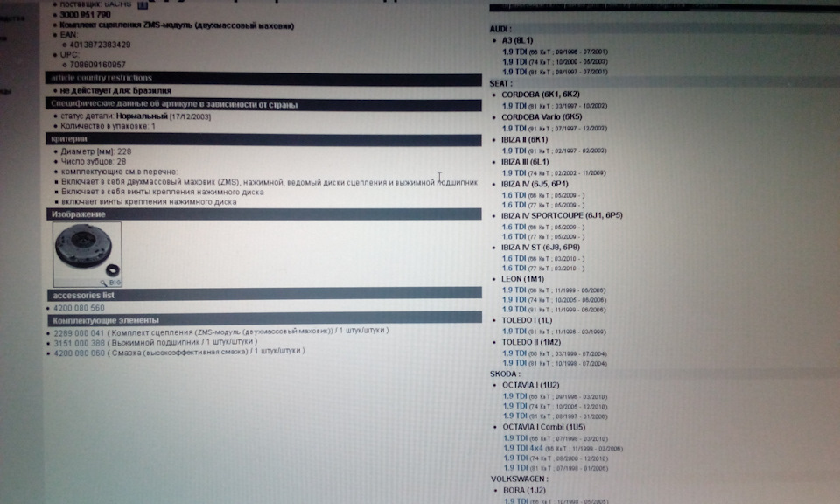Open IBIZA IV SPORTCOUPE 1.6 TDI 66 kW link
Viewport: 840px width, 504px height.
[x=514, y=227]
